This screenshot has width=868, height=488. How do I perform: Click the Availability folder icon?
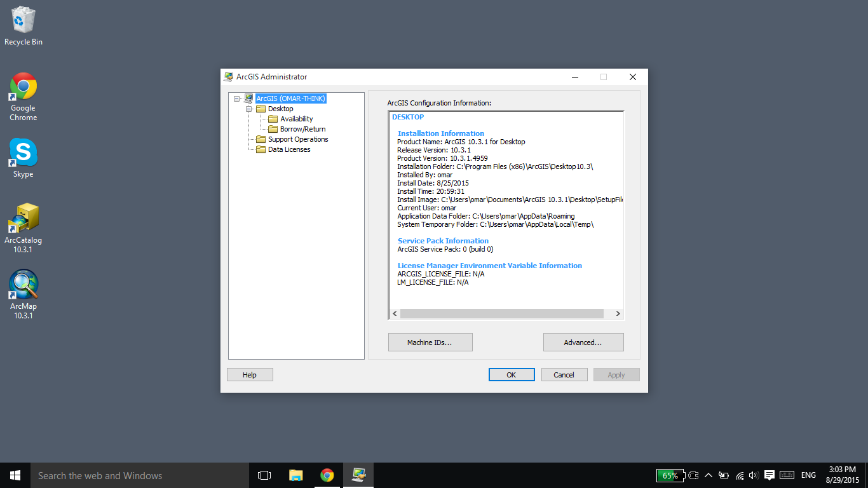tap(273, 119)
